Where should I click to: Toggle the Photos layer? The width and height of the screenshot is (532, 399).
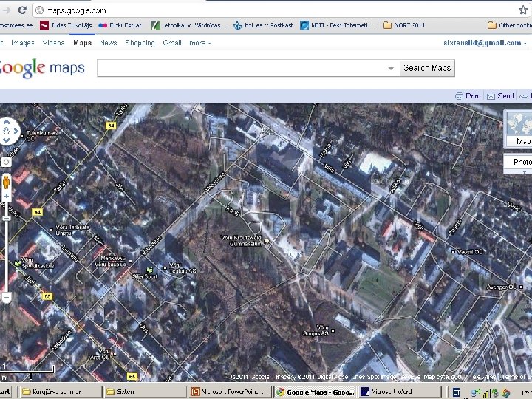[519, 163]
